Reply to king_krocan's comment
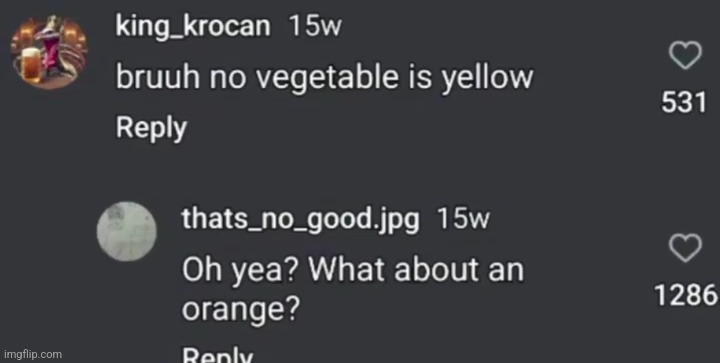Screen dimensions: 720x363 151,128
